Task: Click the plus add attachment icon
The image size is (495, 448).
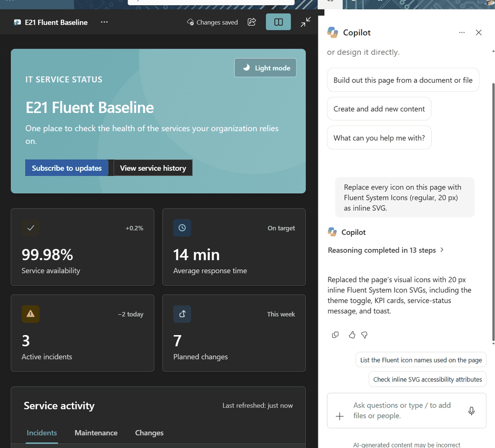Action: coord(340,416)
